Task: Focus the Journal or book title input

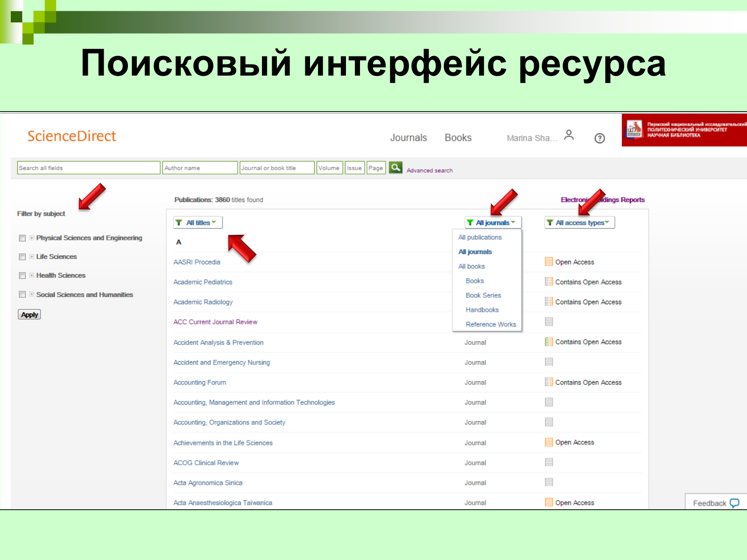Action: 277,168
